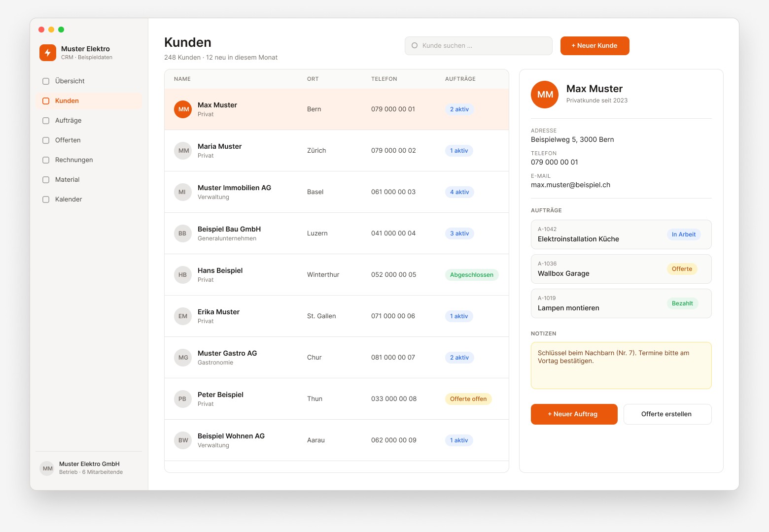This screenshot has height=532, width=769.
Task: Click the max.muster@beispiel.ch email address
Action: 570,185
